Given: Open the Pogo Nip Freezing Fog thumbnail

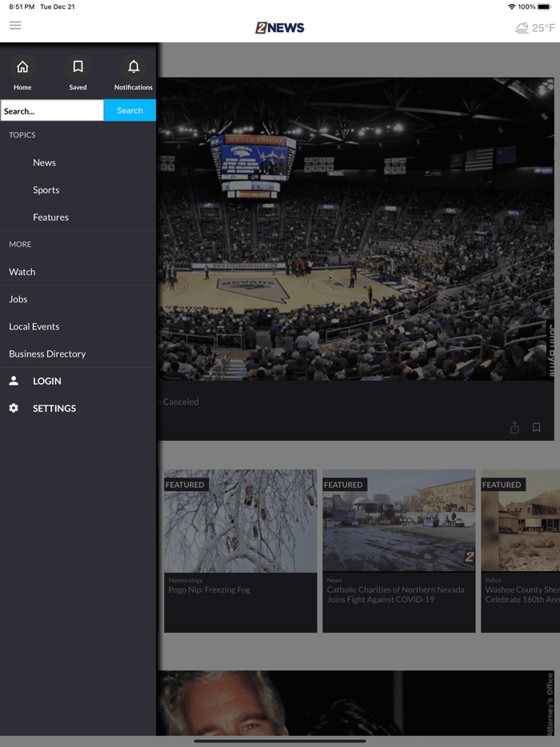Looking at the screenshot, I should (x=240, y=521).
